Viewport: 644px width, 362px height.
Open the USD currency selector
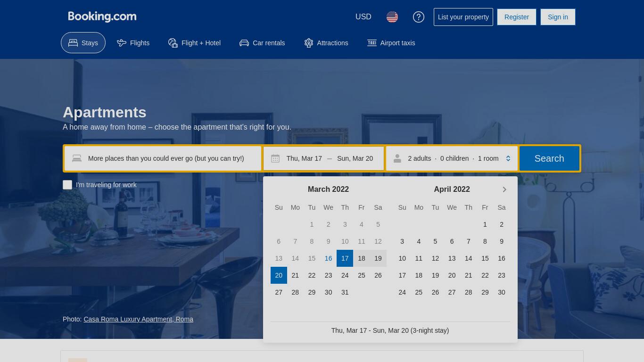tap(363, 17)
